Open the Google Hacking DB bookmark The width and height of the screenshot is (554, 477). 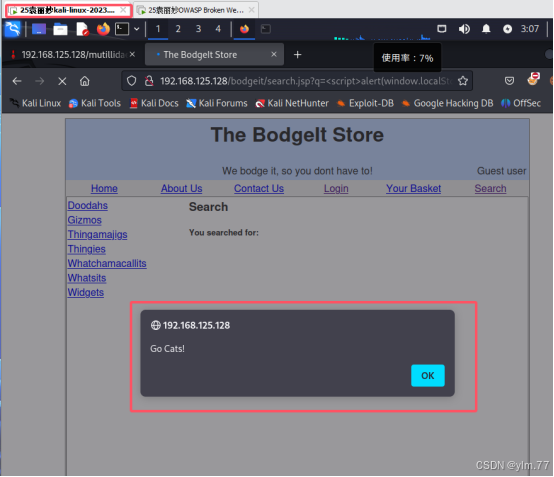point(447,103)
